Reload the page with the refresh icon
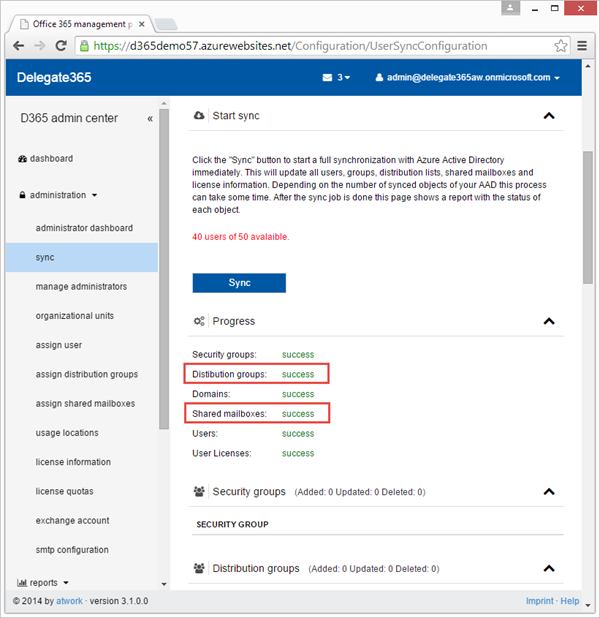 pyautogui.click(x=61, y=46)
